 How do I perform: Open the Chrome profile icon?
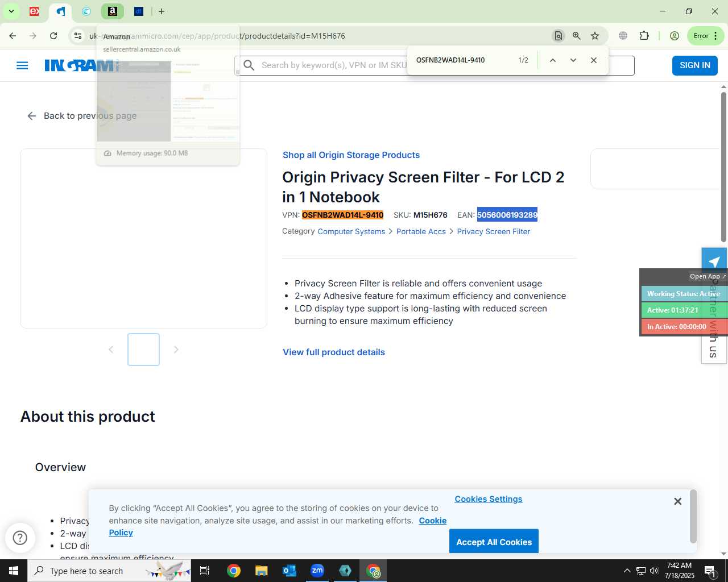pyautogui.click(x=674, y=36)
